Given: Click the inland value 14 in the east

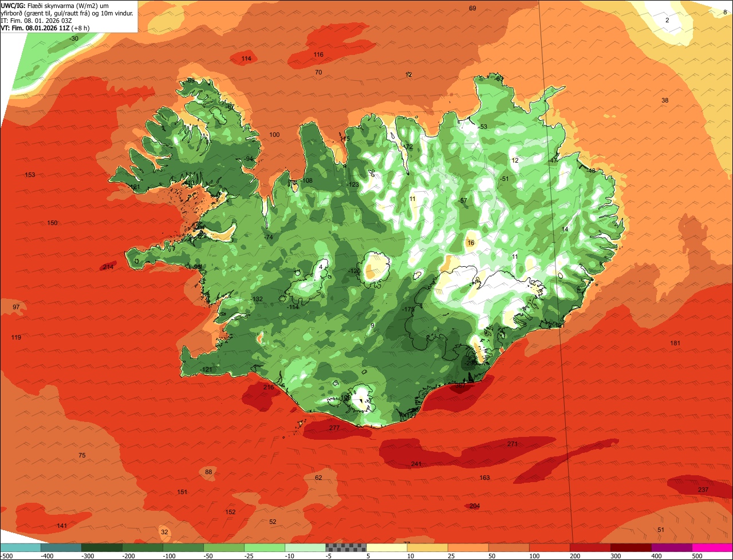Looking at the screenshot, I should coord(565,230).
